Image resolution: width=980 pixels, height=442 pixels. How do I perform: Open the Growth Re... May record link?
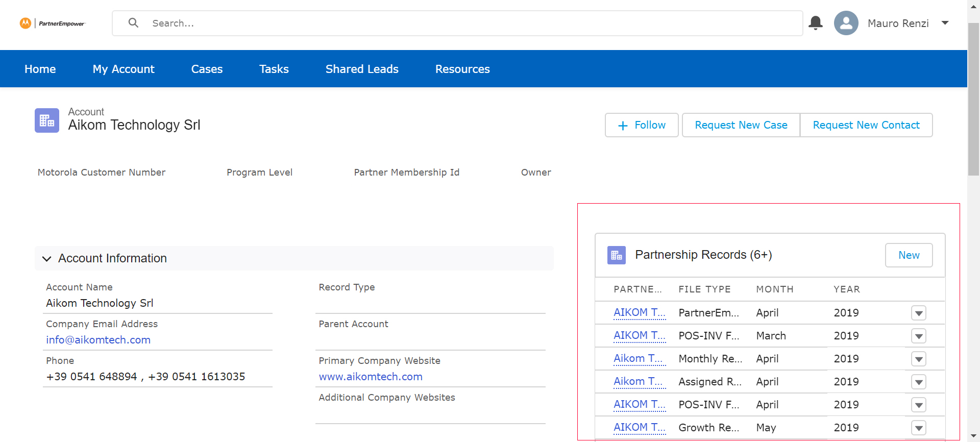click(639, 427)
